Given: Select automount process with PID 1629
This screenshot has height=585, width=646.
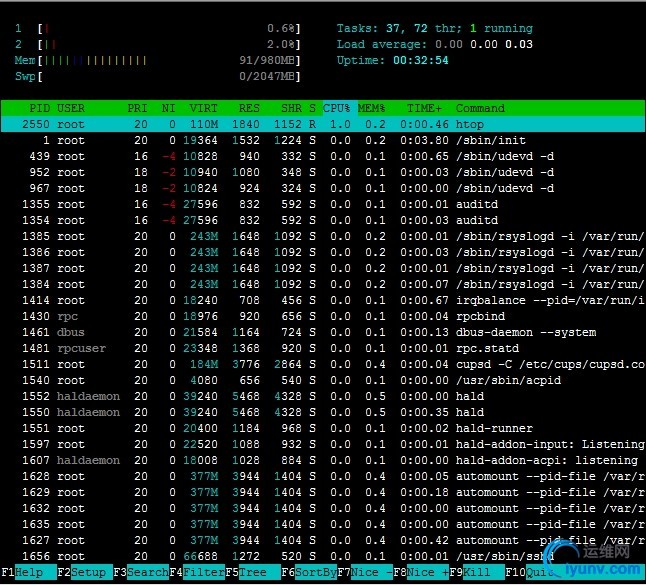Looking at the screenshot, I should [323, 492].
